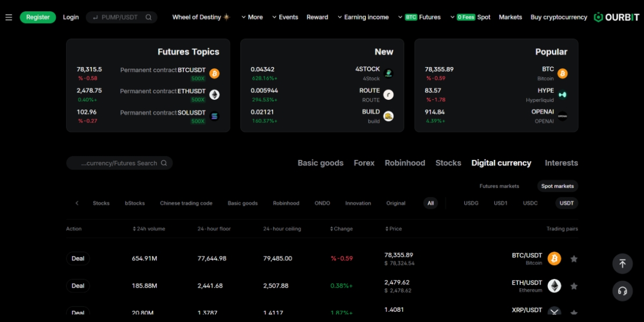Filter by Innovation category
Image resolution: width=644 pixels, height=322 pixels.
(358, 203)
